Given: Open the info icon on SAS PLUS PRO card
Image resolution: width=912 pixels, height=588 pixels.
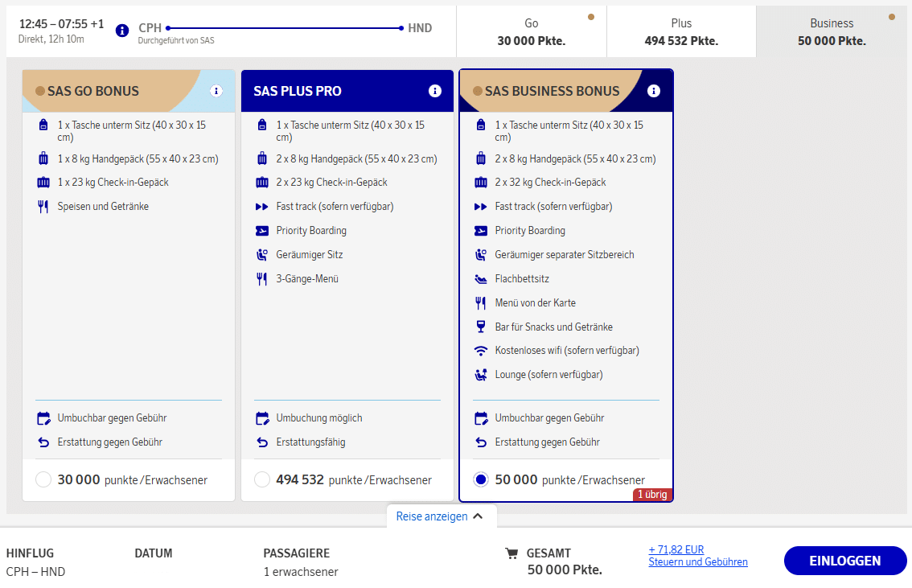Looking at the screenshot, I should tap(434, 91).
